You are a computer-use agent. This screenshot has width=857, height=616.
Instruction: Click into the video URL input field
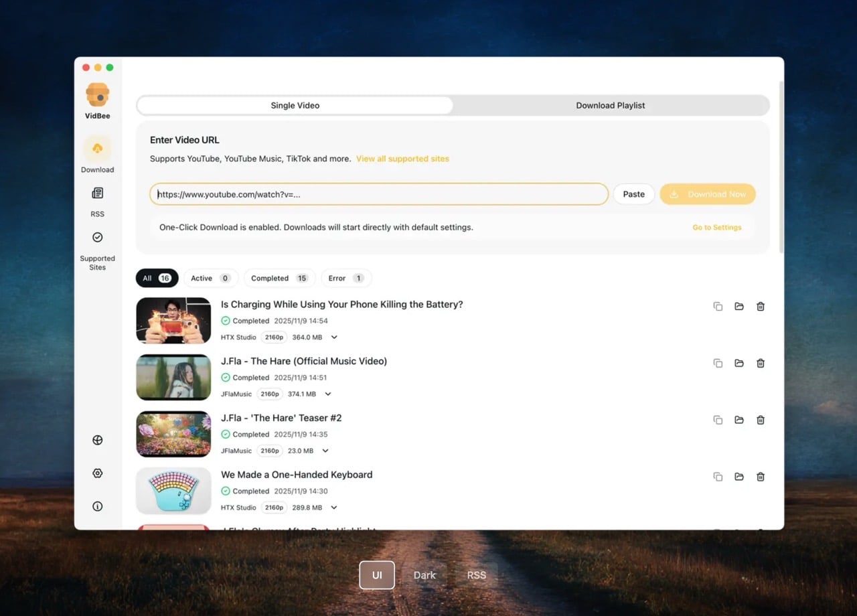coord(378,194)
